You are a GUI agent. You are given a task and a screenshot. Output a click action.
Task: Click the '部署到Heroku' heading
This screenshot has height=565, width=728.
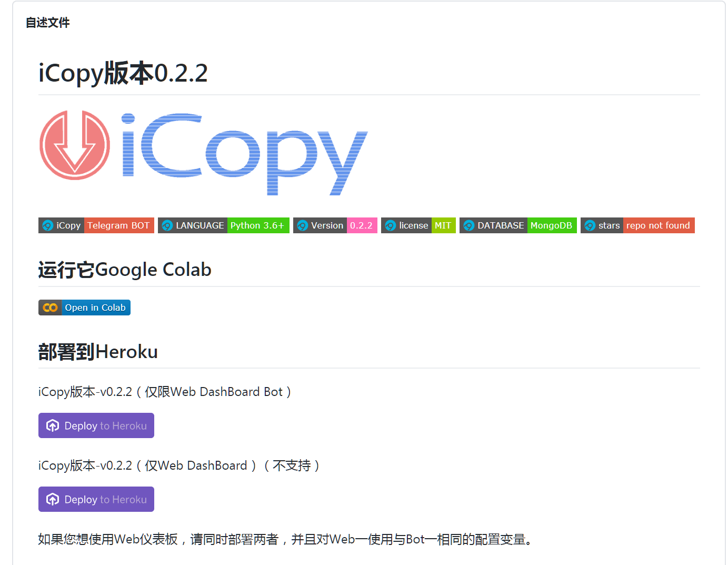[x=98, y=352]
